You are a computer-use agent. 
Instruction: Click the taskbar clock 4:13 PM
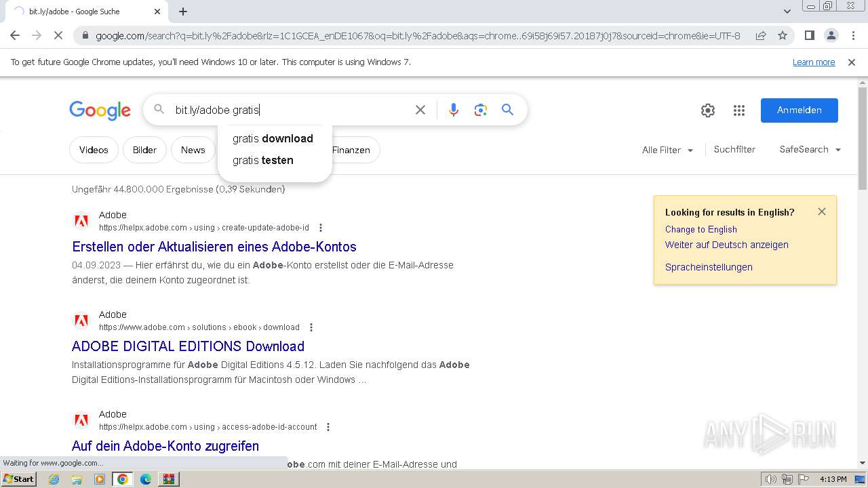(833, 479)
